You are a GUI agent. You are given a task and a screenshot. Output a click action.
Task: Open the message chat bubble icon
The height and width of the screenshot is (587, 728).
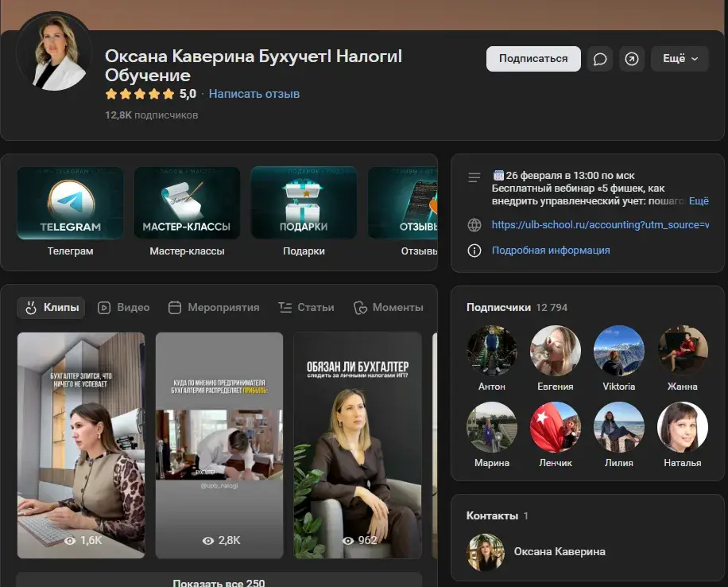(600, 59)
